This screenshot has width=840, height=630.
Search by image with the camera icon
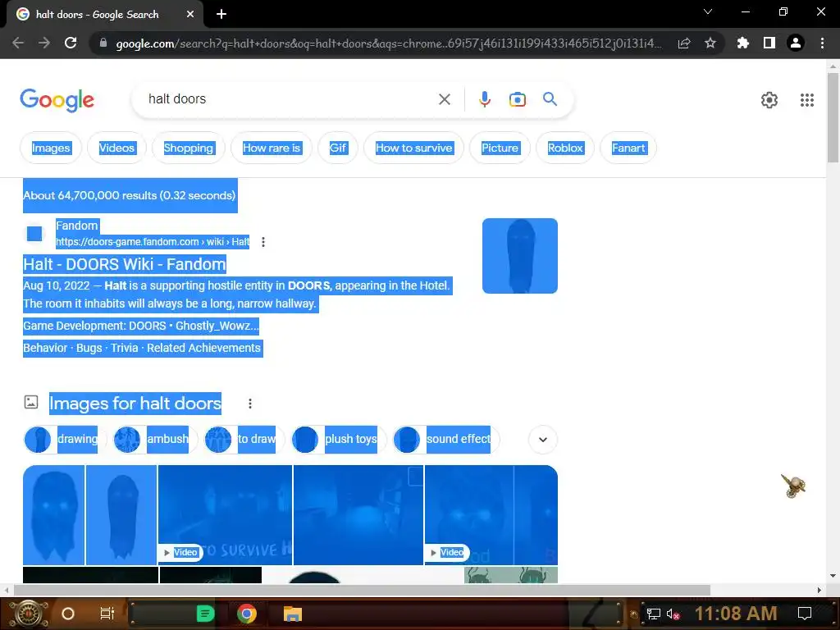[517, 99]
